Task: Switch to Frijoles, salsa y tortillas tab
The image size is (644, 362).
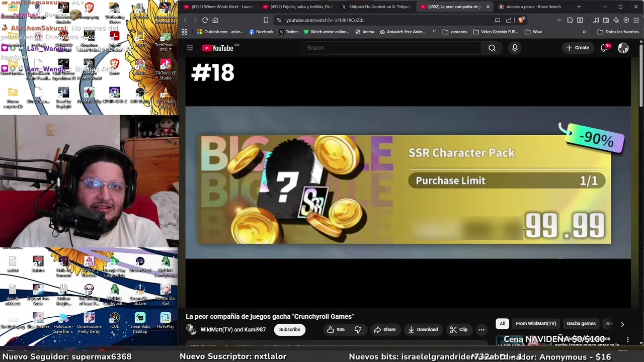Action: 298,7
